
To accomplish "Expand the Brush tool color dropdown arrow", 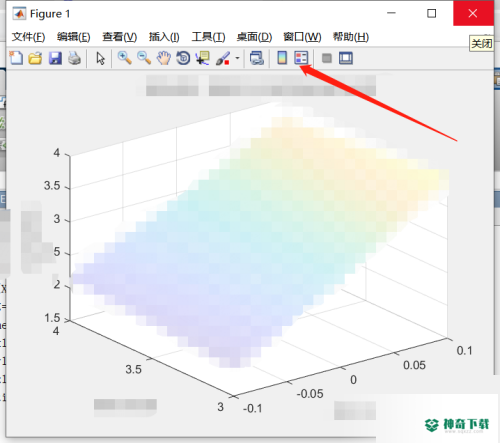I will coord(237,58).
